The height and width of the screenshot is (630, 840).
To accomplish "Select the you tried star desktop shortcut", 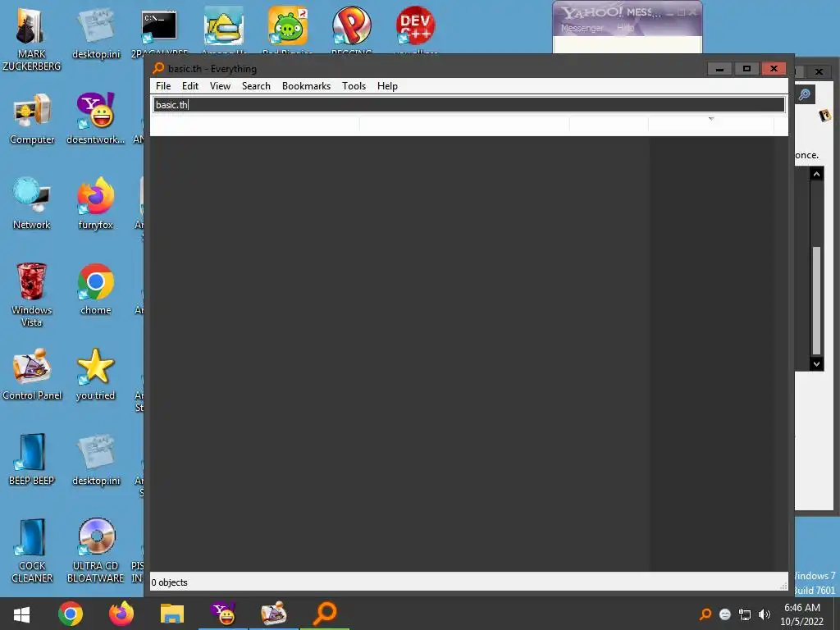I will pyautogui.click(x=96, y=367).
